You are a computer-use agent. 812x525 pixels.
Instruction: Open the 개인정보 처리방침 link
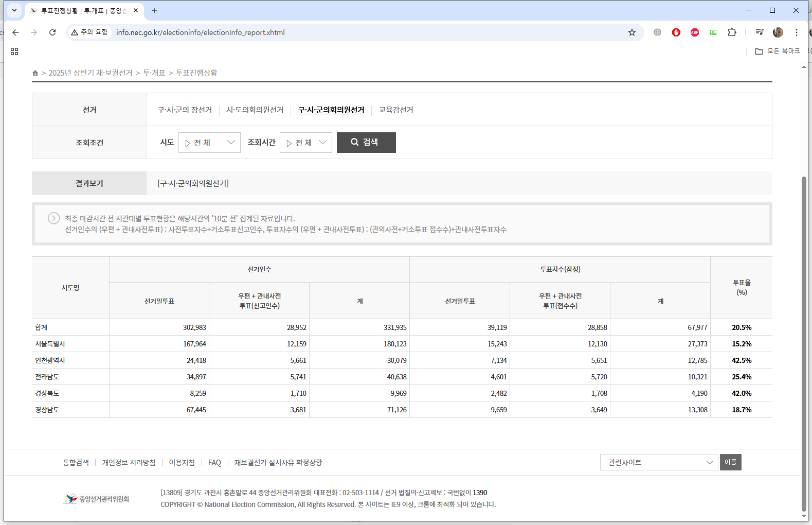[x=129, y=463]
